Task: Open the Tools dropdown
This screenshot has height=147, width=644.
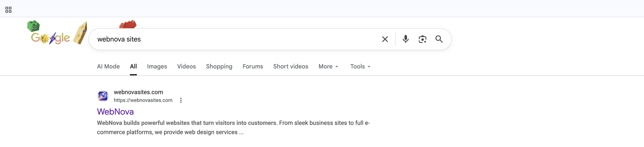Action: point(360,66)
